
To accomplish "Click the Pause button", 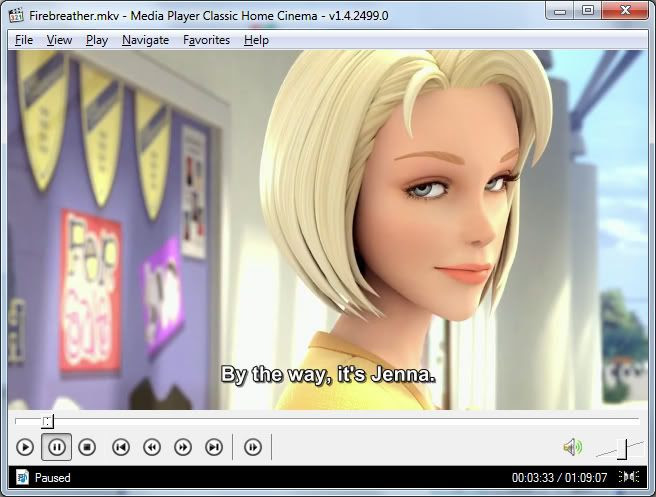I will coord(56,447).
